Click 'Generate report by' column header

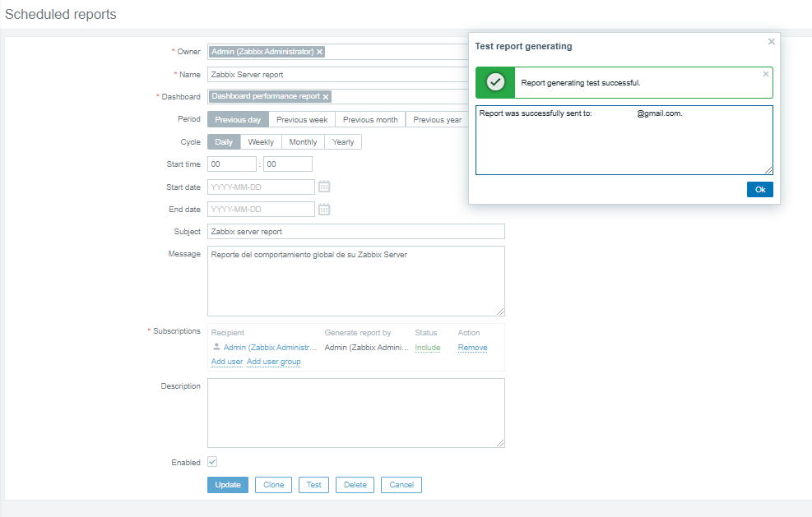pos(358,333)
